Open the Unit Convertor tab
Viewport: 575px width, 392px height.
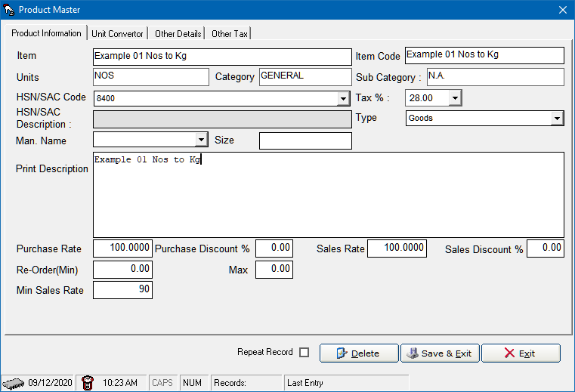pyautogui.click(x=117, y=34)
